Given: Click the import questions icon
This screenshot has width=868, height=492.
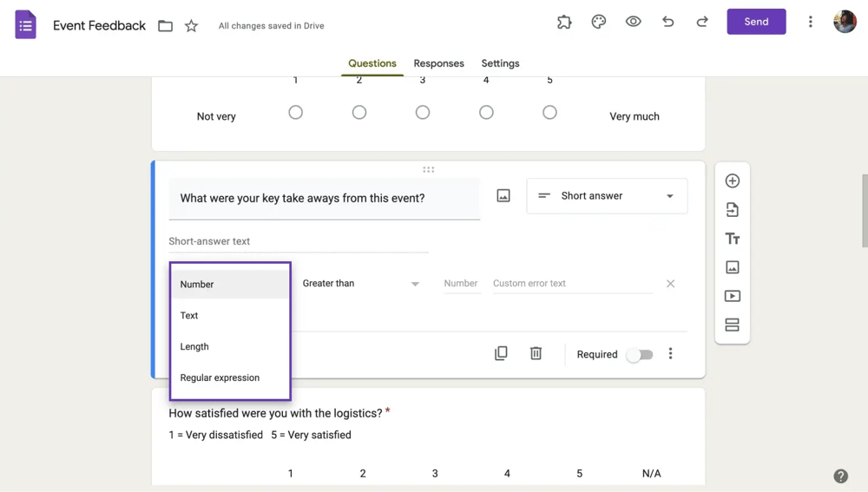Looking at the screenshot, I should click(732, 210).
